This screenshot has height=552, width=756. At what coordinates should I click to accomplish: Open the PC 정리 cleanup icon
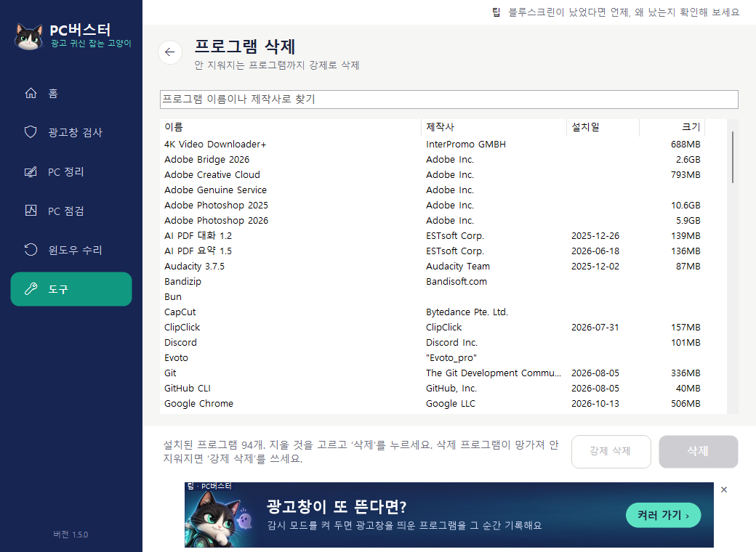point(31,171)
